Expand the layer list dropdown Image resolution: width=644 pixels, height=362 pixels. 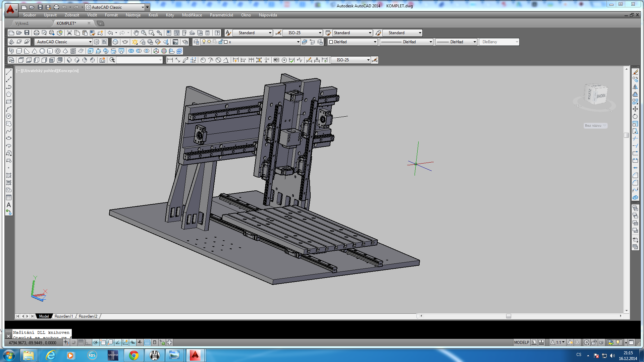tap(298, 42)
